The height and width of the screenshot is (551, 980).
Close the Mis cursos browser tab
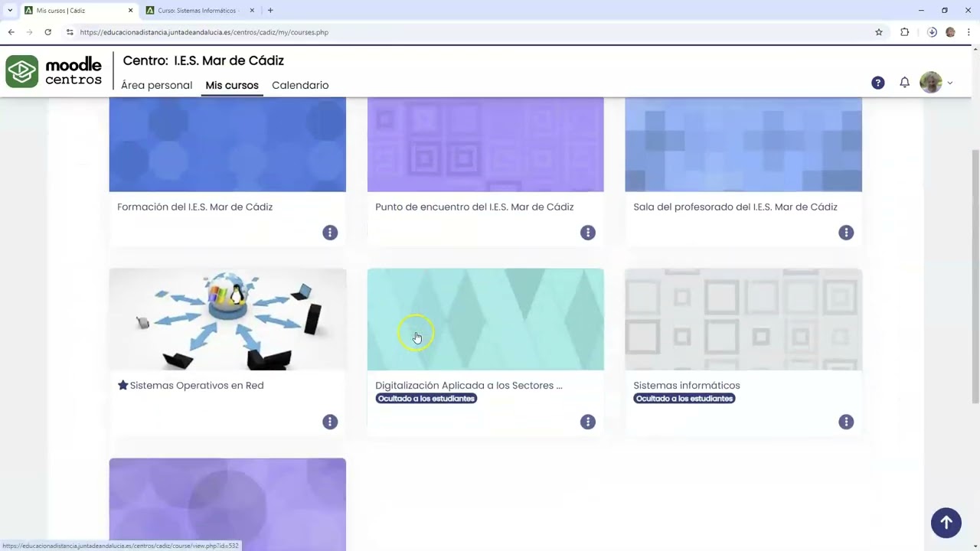[130, 11]
